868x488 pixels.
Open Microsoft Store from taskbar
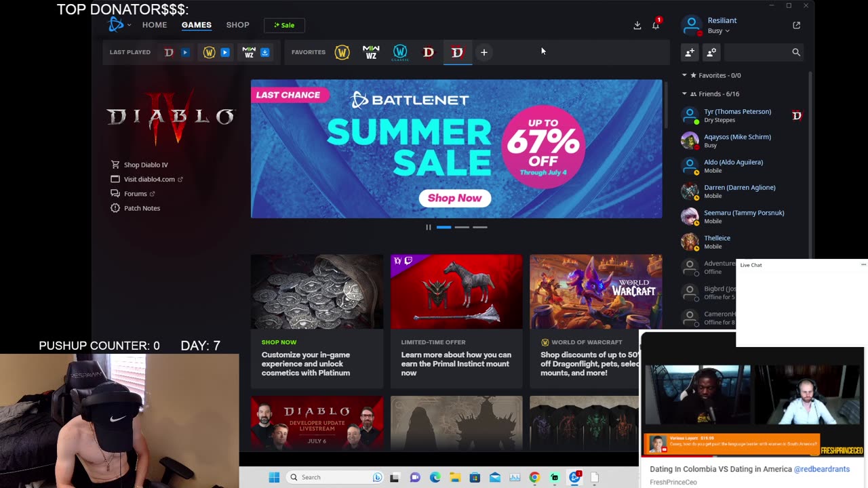coord(475,477)
